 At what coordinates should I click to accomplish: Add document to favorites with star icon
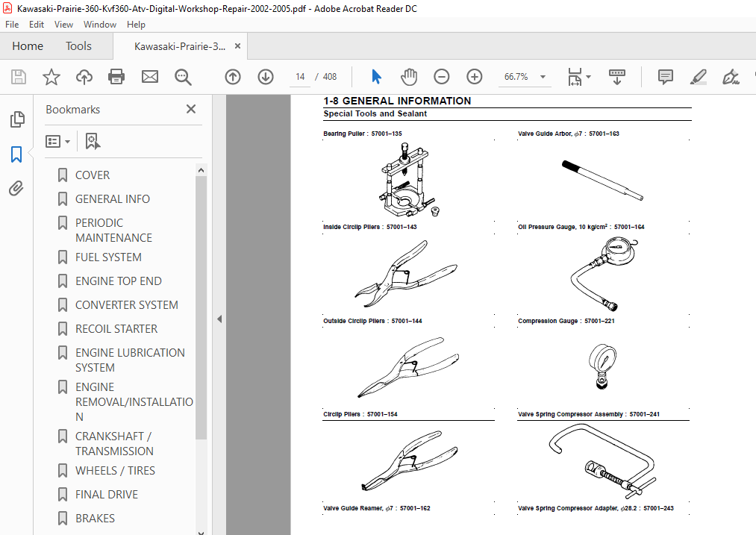(51, 77)
